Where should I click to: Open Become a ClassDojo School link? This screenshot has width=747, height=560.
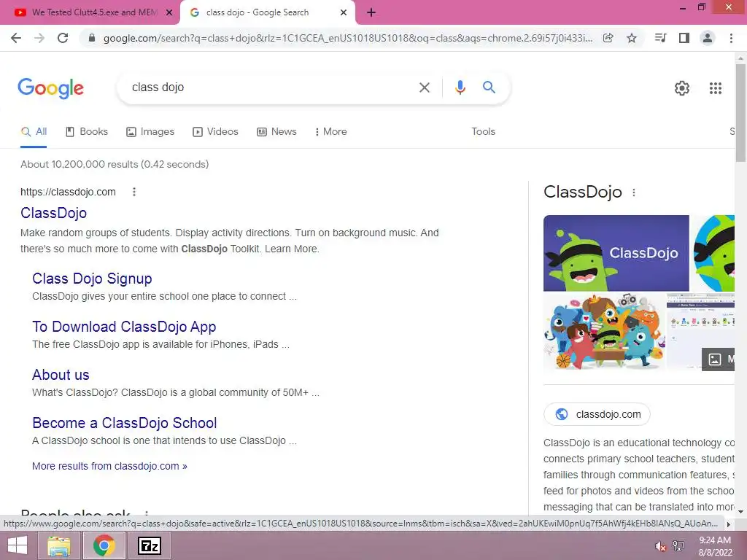coord(124,423)
